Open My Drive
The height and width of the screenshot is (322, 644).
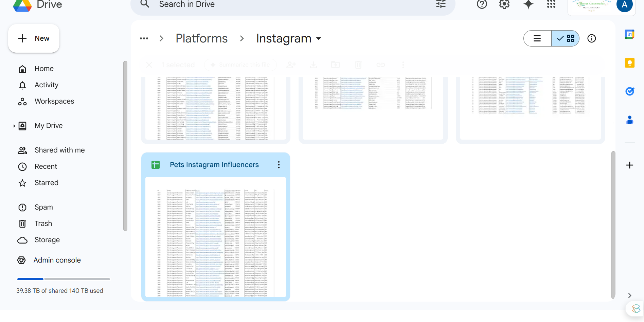[49, 126]
